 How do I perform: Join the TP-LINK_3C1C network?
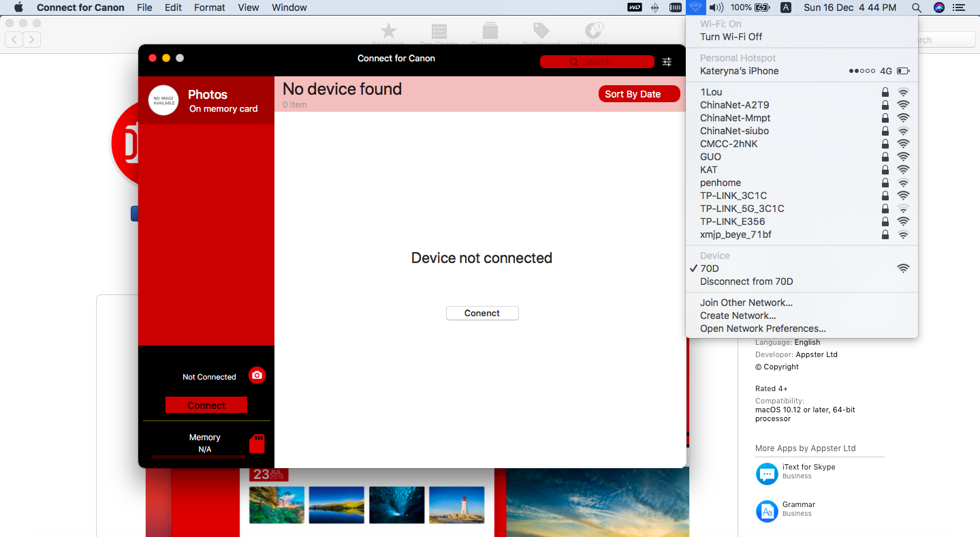(x=802, y=196)
